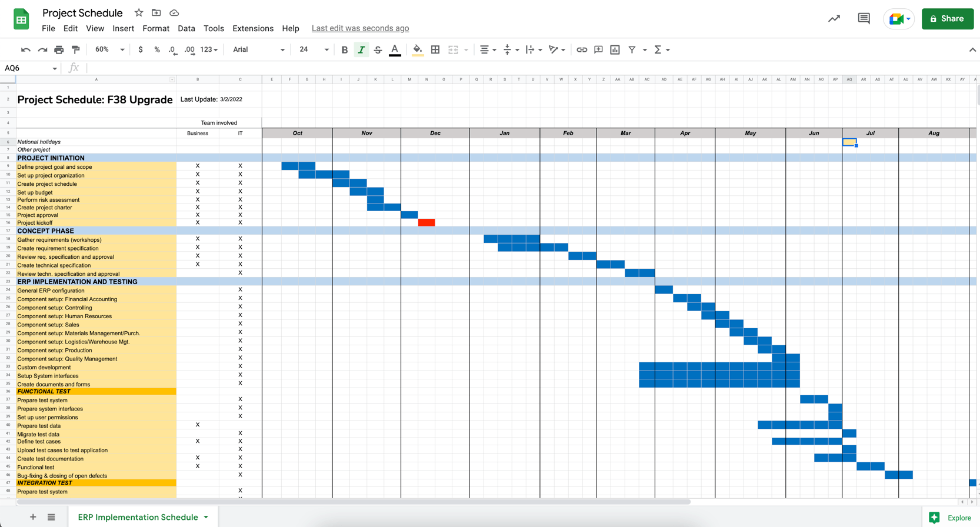The image size is (980, 527).
Task: Open the borders tool
Action: (435, 50)
